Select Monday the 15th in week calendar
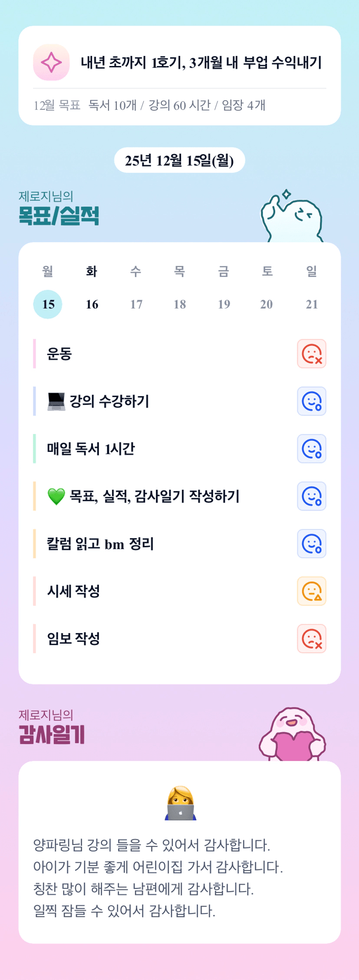This screenshot has width=359, height=980. point(48,304)
